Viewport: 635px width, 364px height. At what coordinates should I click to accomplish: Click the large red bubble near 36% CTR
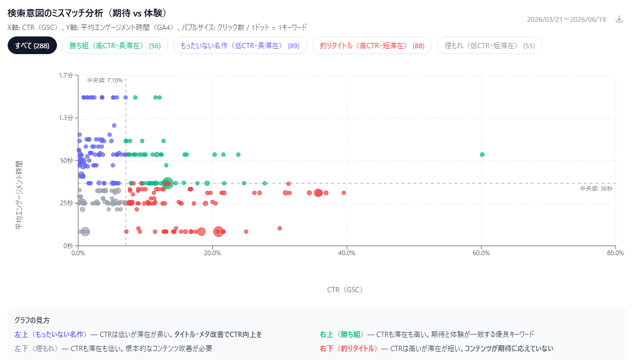[318, 193]
